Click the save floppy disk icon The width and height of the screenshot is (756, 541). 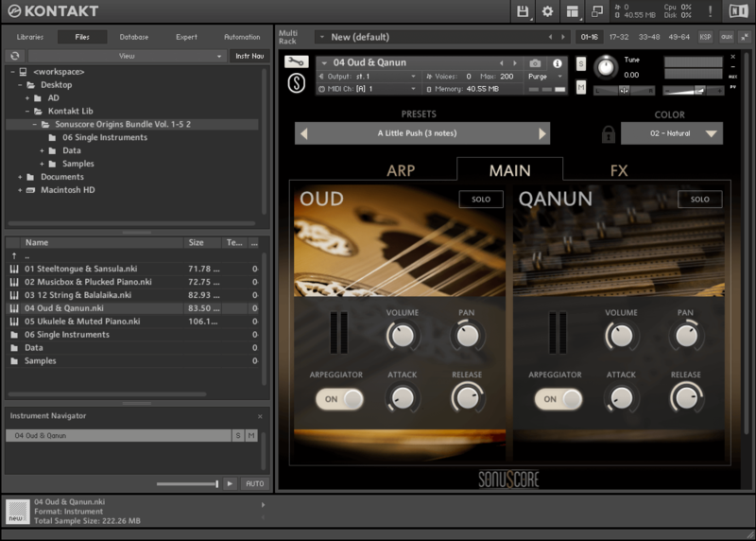click(x=523, y=11)
